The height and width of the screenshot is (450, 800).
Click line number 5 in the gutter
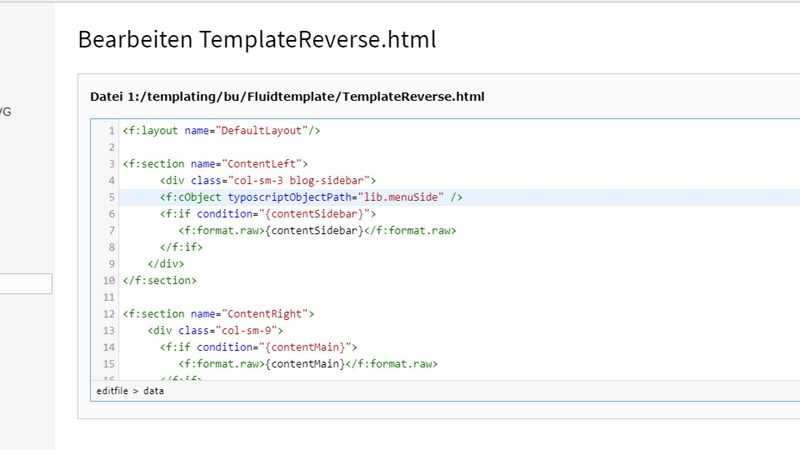point(111,197)
